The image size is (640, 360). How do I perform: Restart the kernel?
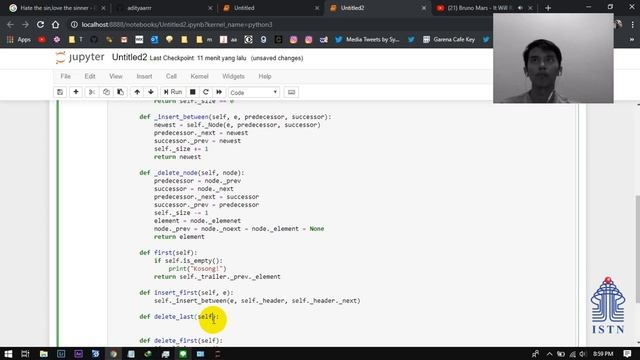tap(206, 92)
